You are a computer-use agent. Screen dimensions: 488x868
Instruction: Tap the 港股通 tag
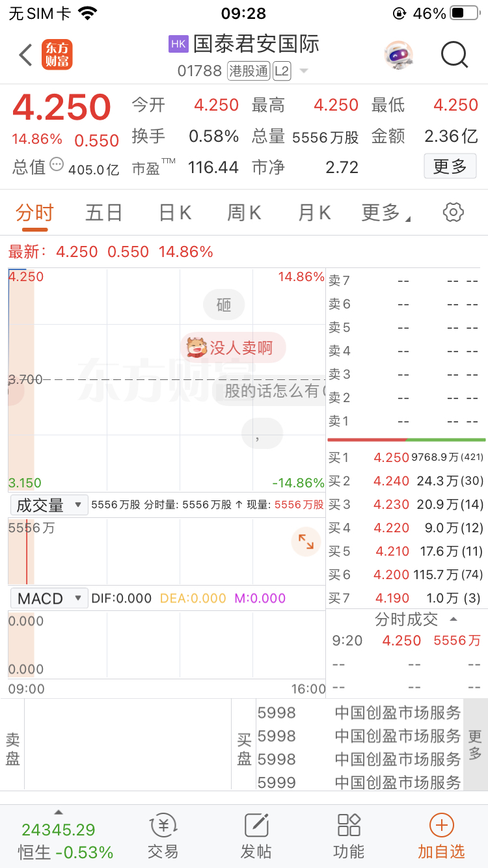[x=249, y=71]
